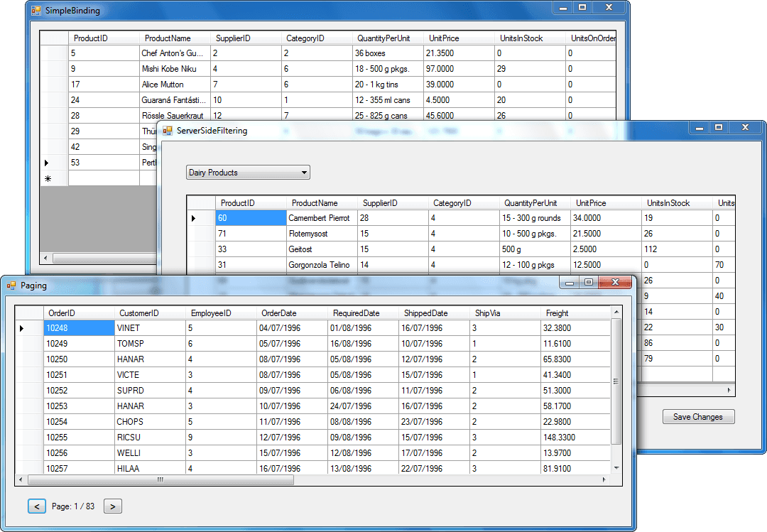
Task: Select Geitost product cell
Action: click(x=322, y=249)
